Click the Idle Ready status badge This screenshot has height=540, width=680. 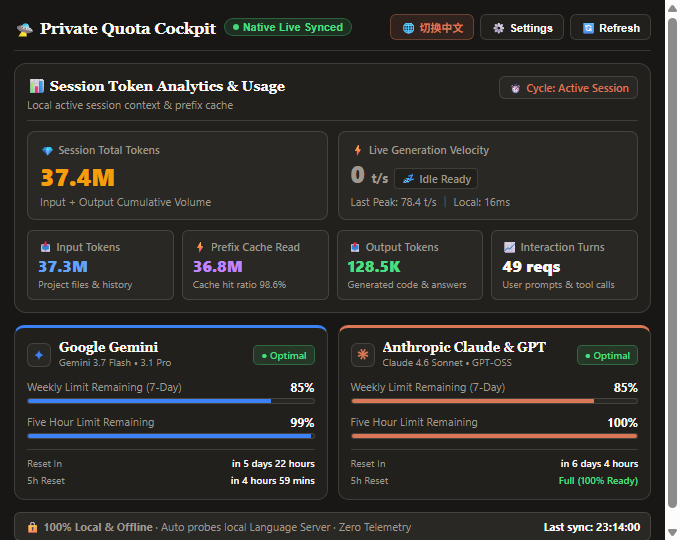[x=436, y=179]
